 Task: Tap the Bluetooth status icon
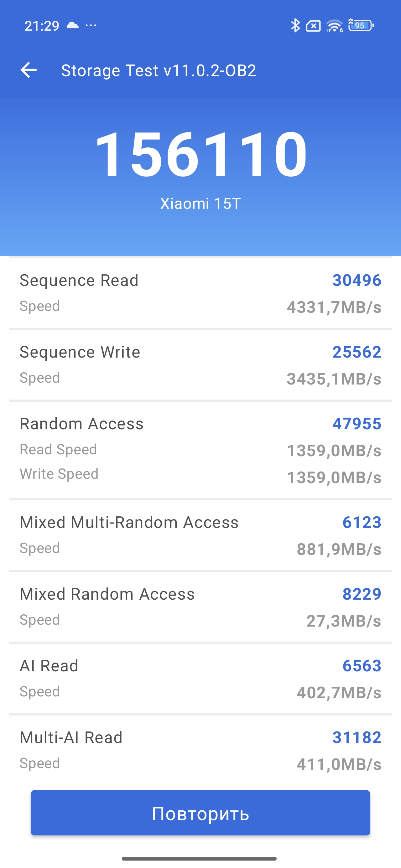click(295, 26)
